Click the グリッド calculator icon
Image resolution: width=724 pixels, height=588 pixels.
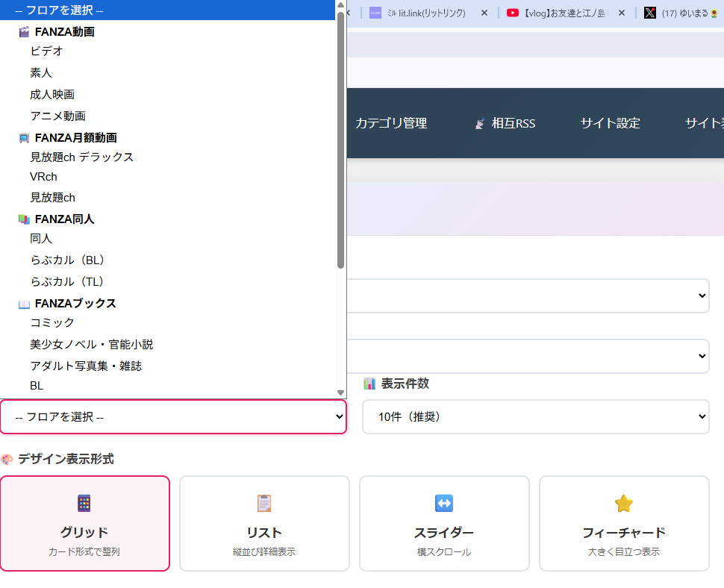[x=84, y=504]
